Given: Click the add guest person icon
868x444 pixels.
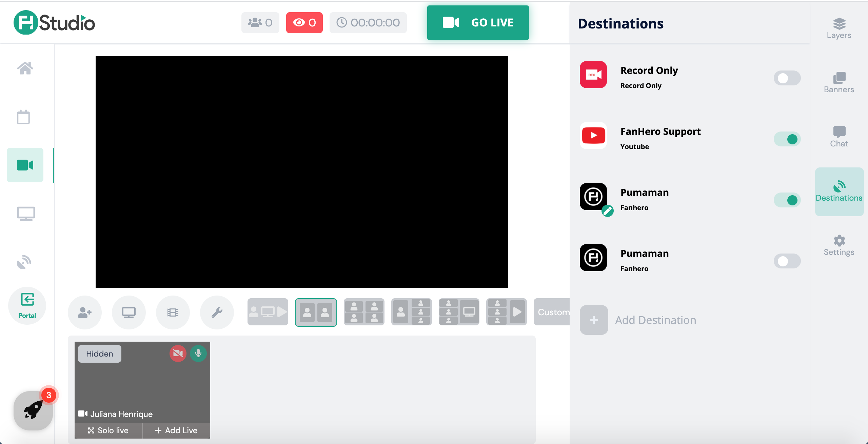Looking at the screenshot, I should point(85,312).
